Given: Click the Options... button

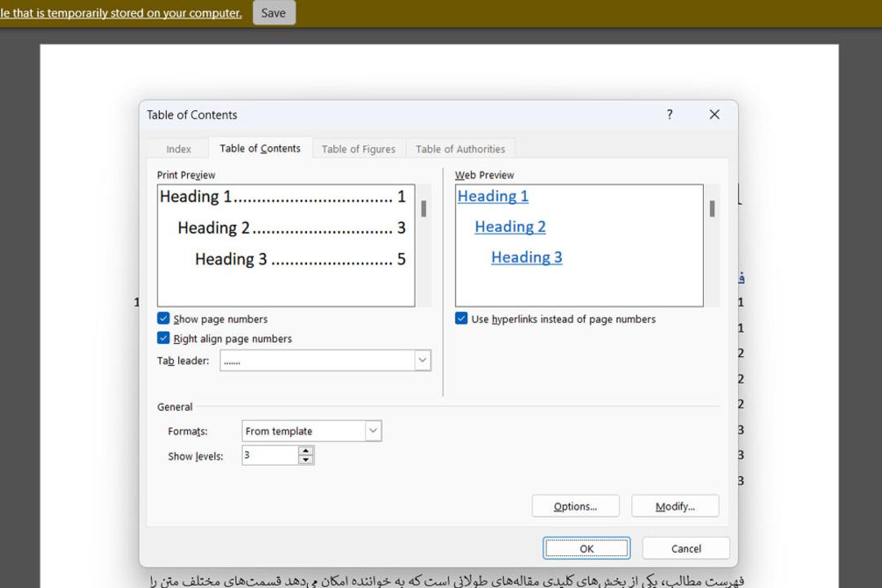Looking at the screenshot, I should (x=576, y=506).
